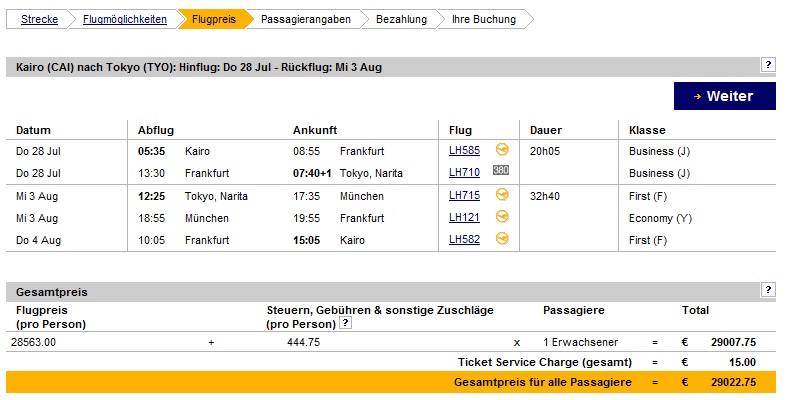Open flight LH121 details link

click(x=464, y=218)
